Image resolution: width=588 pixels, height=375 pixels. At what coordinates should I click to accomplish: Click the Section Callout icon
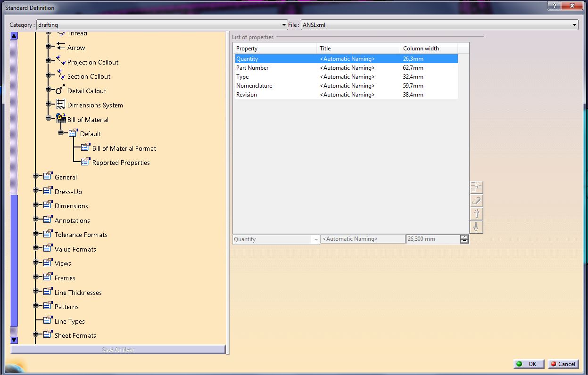61,75
